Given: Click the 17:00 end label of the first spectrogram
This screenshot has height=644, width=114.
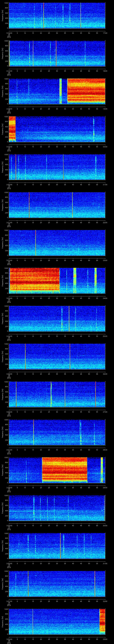Looking at the screenshot, I should tap(105, 33).
